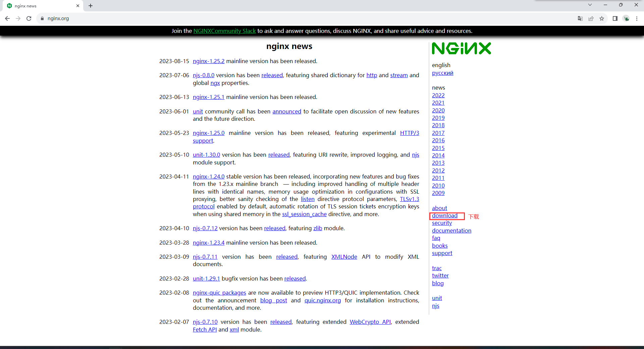This screenshot has width=644, height=349.
Task: View site info via the lock icon
Action: pos(42,18)
